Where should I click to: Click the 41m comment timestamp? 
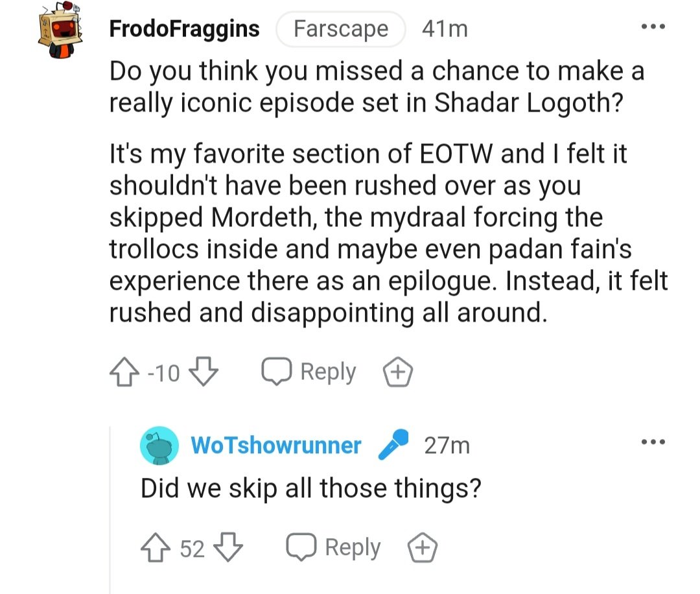pos(444,29)
